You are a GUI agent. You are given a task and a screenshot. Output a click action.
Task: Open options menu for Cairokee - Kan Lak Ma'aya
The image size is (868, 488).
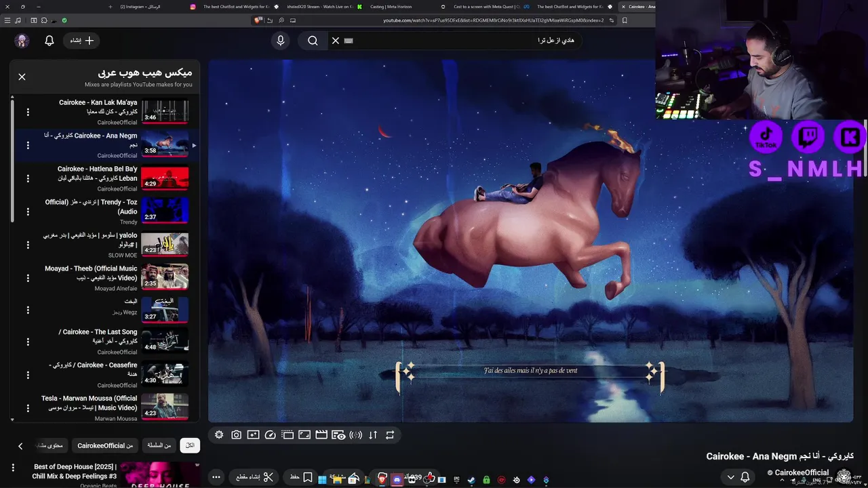point(28,112)
